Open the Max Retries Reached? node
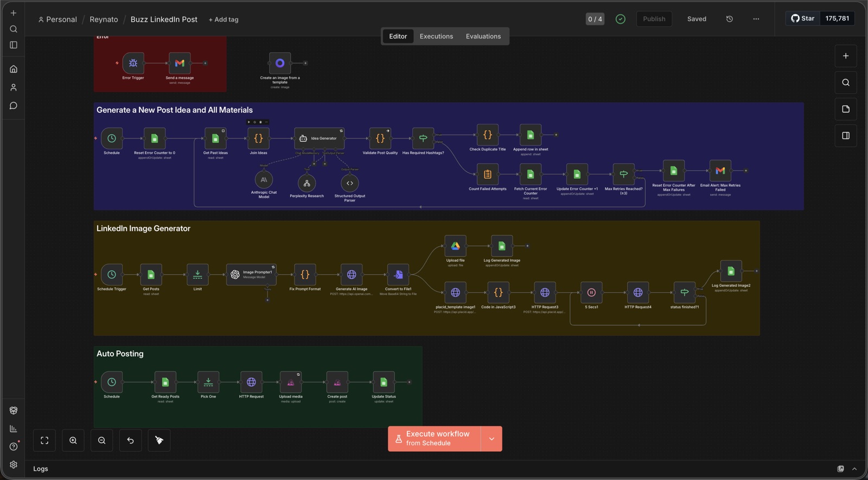This screenshot has height=480, width=868. click(624, 174)
